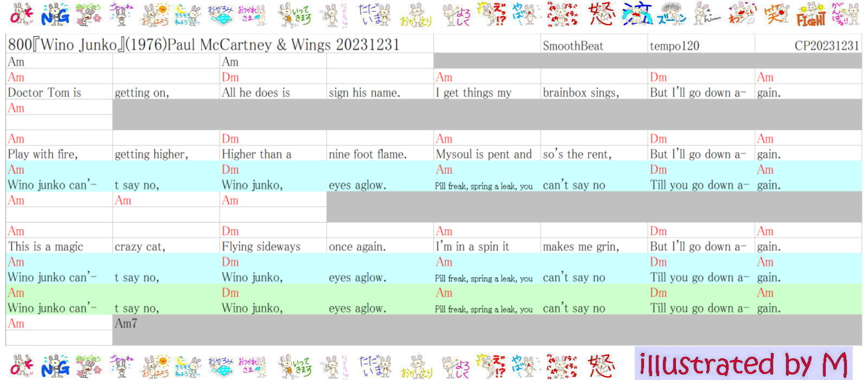This screenshot has height=380, width=868.
Task: Click the おやすみ sleeping sticker in the top row
Action: [x=220, y=15]
